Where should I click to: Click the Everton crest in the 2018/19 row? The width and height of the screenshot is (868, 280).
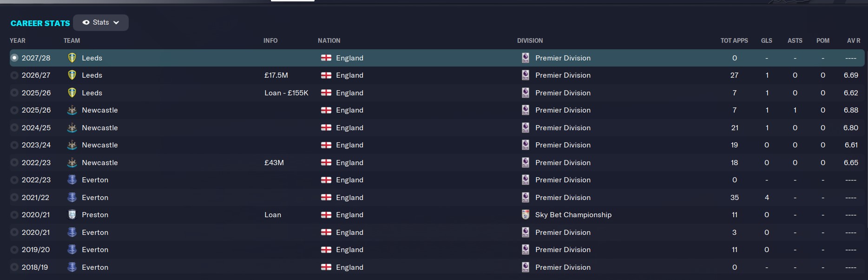[x=72, y=267]
